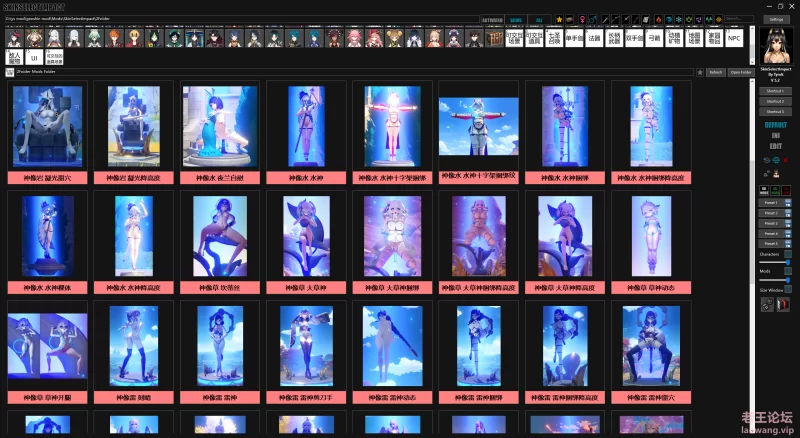The image size is (800, 438).
Task: Select the first sword weapon filter icon
Action: click(x=606, y=19)
